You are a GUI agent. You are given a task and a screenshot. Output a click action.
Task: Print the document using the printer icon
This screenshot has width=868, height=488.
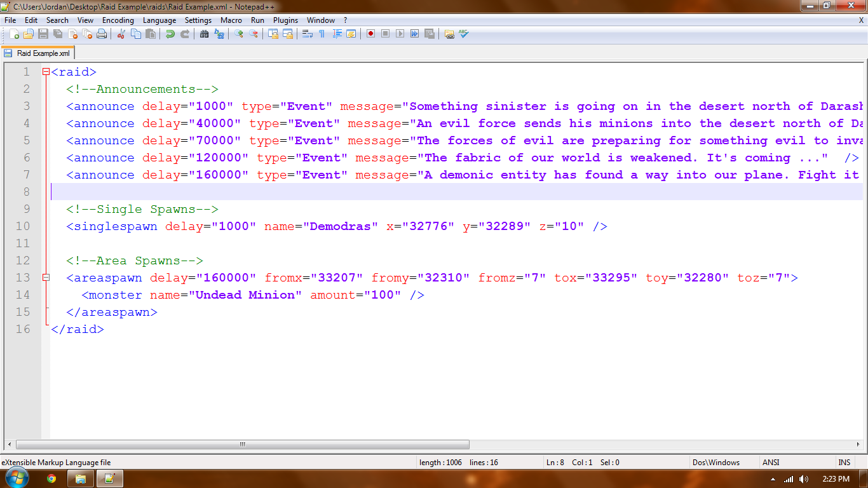(101, 34)
